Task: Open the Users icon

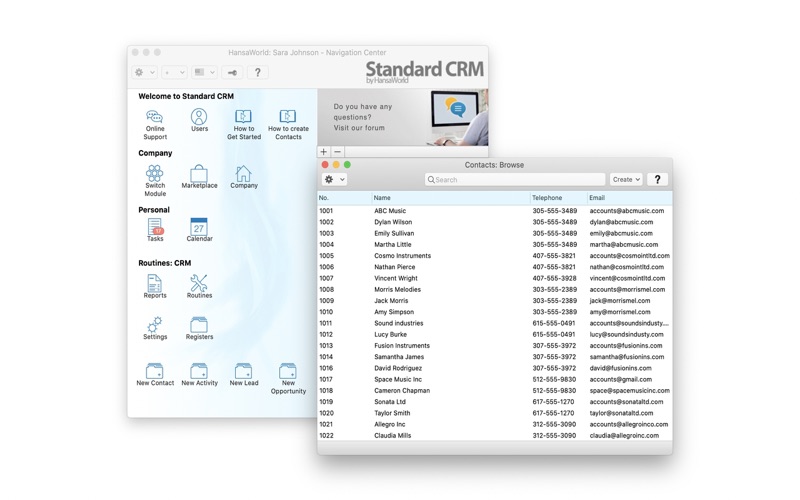Action: point(199,120)
